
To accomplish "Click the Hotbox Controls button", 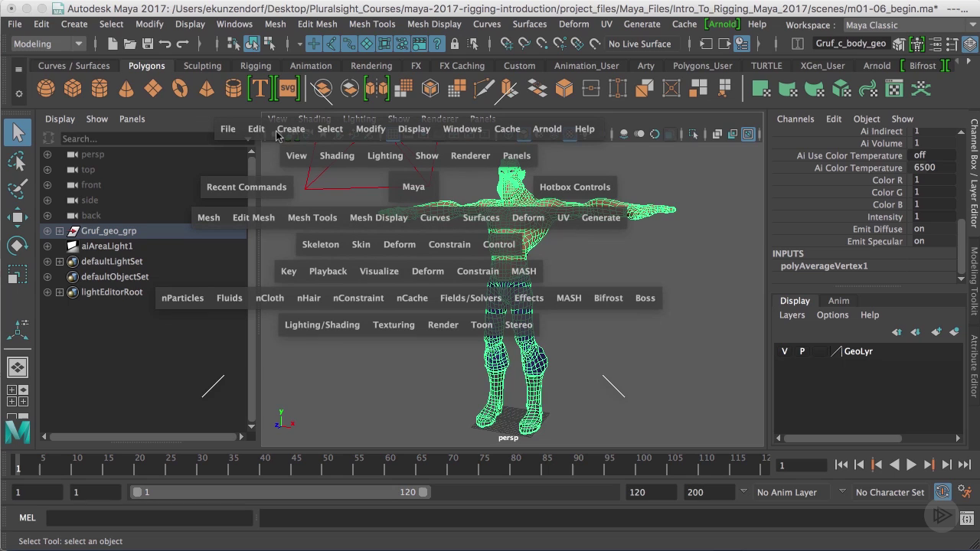I will 575,187.
